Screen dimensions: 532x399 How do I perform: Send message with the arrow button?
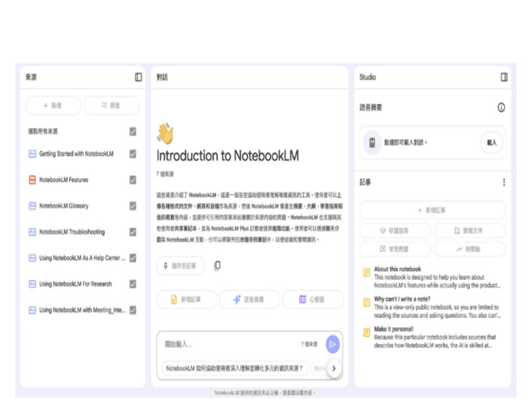pos(332,344)
